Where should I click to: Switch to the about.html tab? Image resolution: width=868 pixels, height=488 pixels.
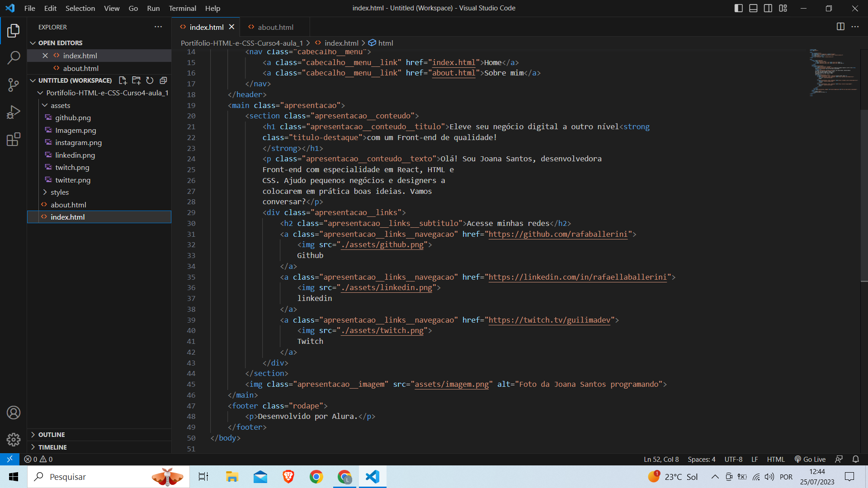tap(275, 27)
